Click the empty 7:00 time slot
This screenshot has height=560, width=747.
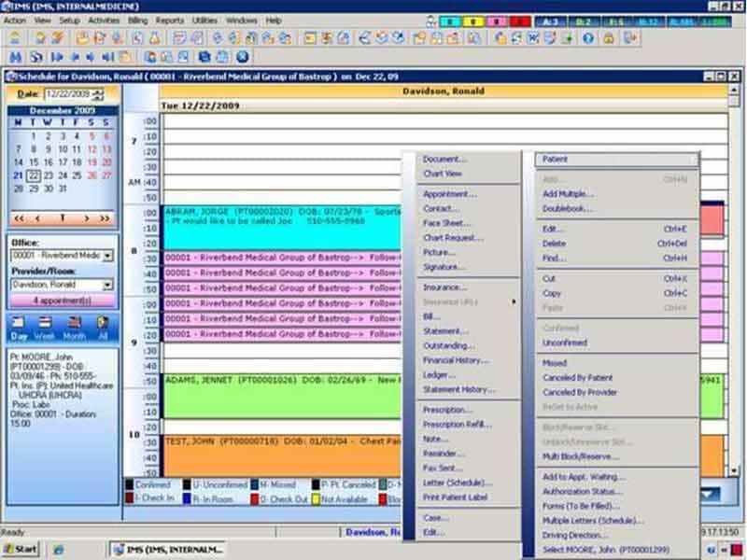click(x=445, y=121)
